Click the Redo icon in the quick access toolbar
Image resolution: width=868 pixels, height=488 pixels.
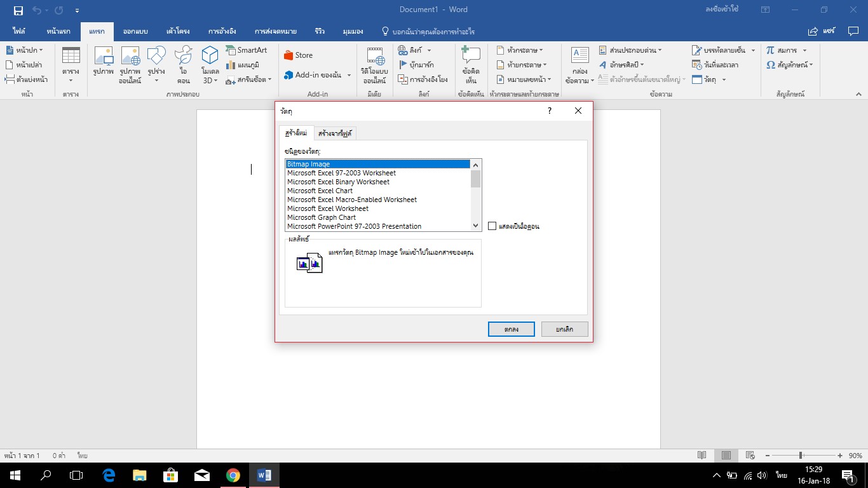point(59,10)
